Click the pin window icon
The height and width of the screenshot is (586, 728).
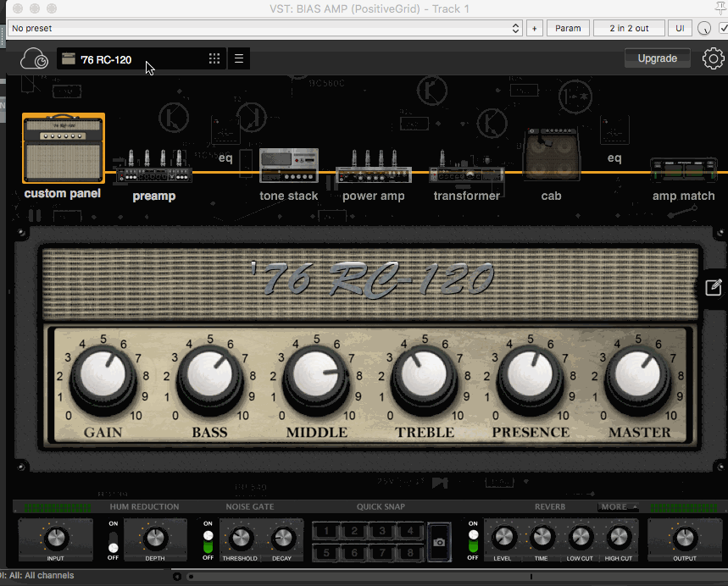(721, 8)
